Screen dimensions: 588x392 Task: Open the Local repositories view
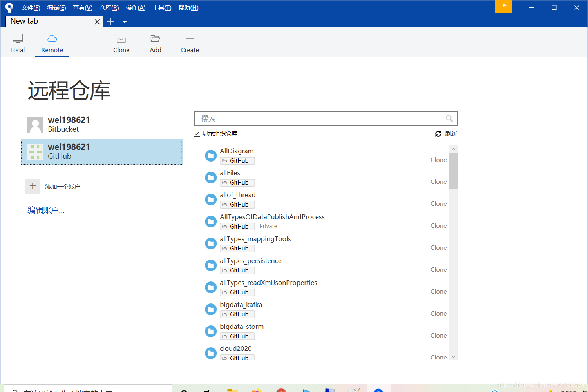point(18,43)
